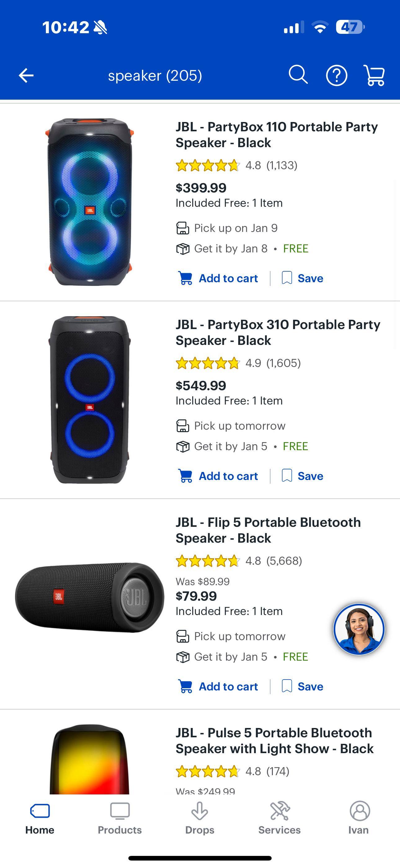The height and width of the screenshot is (868, 400).
Task: Open Ivan's account tab
Action: click(x=359, y=818)
